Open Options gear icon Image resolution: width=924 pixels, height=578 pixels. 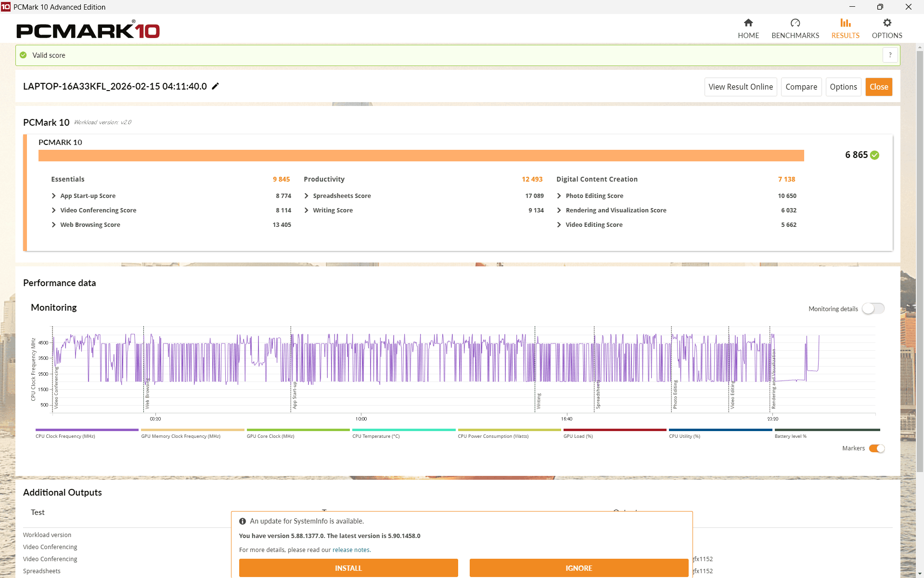click(x=887, y=23)
